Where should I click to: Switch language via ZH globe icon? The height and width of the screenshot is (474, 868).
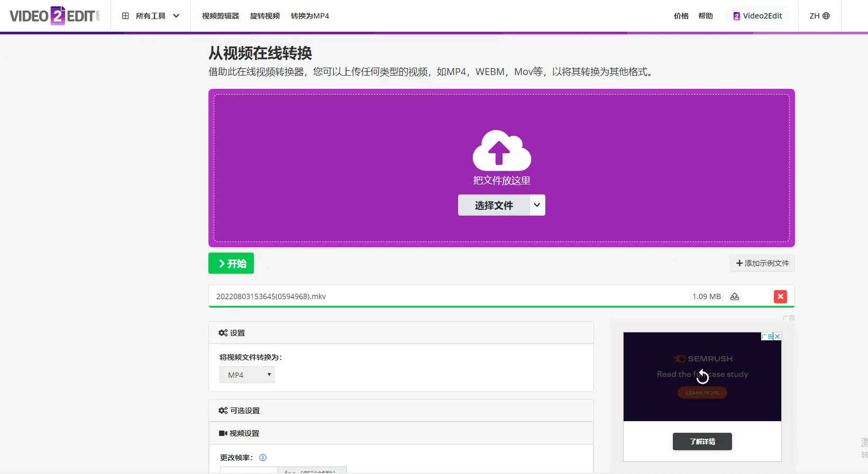tap(819, 16)
